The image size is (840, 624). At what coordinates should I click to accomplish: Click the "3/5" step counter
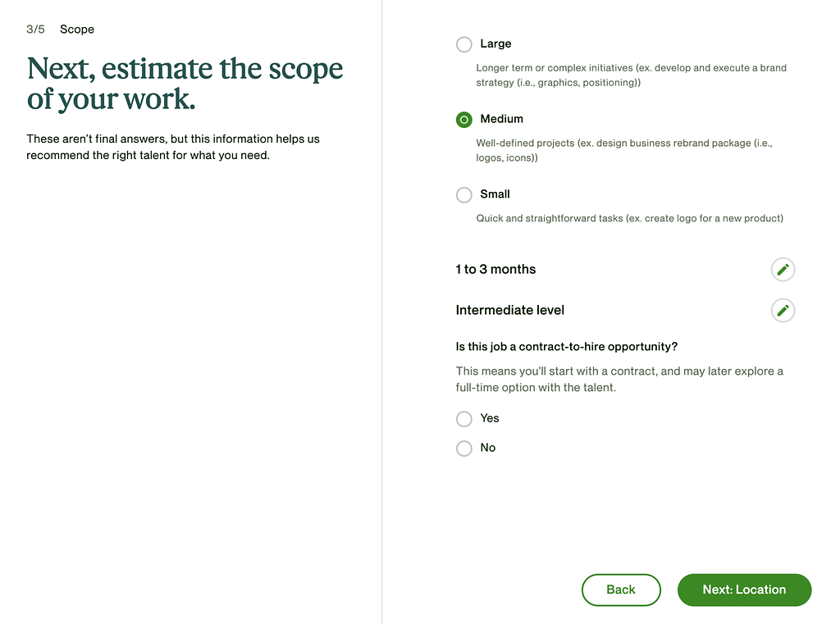(x=35, y=30)
